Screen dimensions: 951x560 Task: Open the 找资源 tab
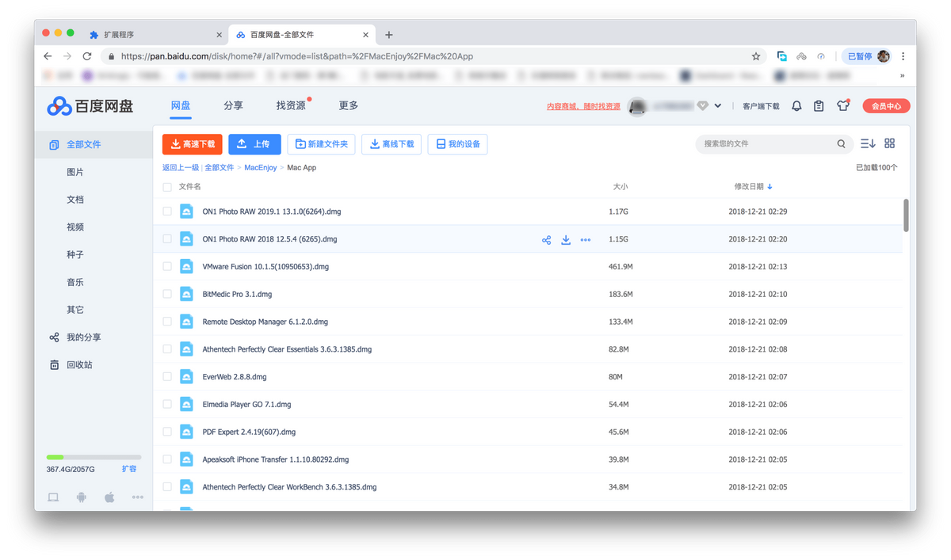point(291,105)
